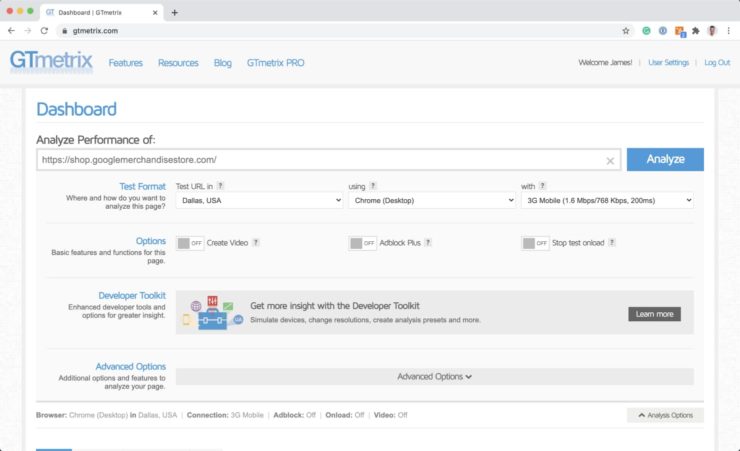The width and height of the screenshot is (740, 451).
Task: Toggle the Create Video switch
Action: (190, 243)
